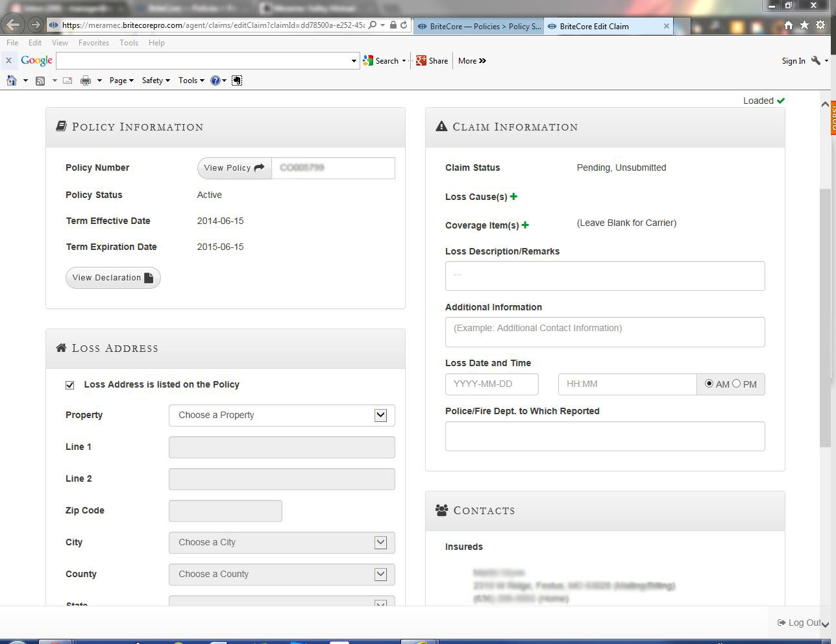Open the command bar Tools dropdown
The height and width of the screenshot is (644, 836).
(191, 80)
